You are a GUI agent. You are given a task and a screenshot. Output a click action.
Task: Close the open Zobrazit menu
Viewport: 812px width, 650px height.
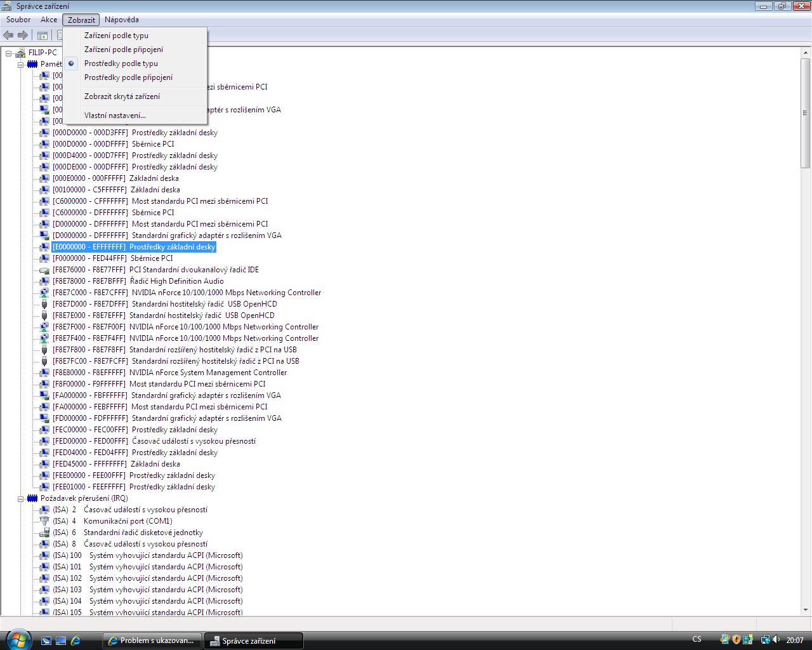pyautogui.click(x=81, y=20)
